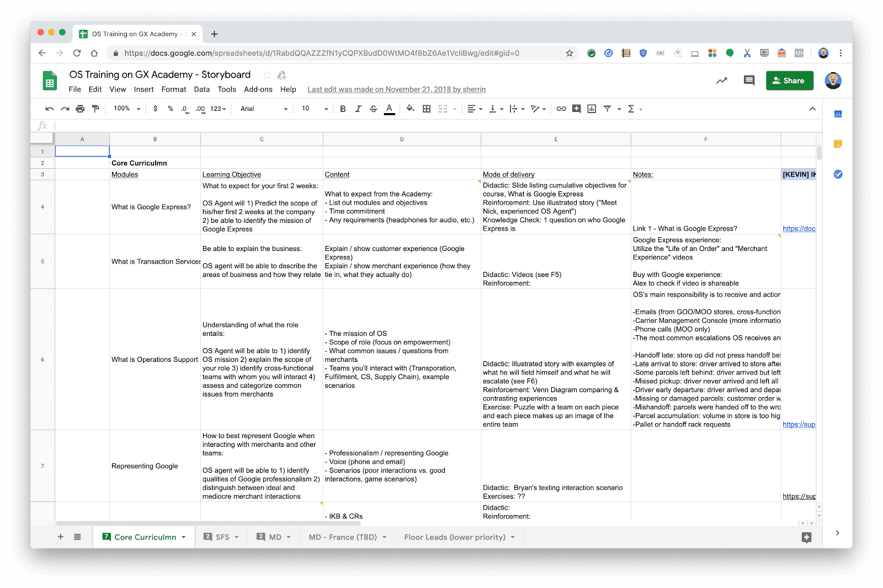Image resolution: width=883 pixels, height=588 pixels.
Task: Star the document title
Action: (x=267, y=75)
